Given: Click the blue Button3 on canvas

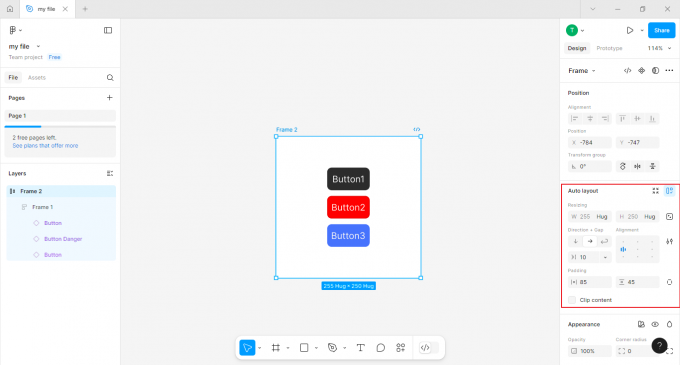Looking at the screenshot, I should click(348, 236).
